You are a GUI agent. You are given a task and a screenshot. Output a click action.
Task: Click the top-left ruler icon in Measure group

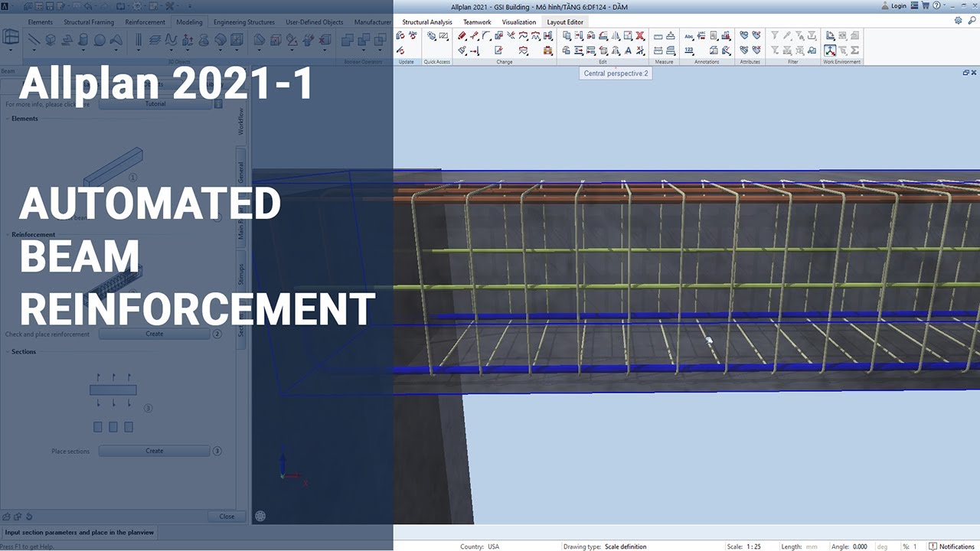pos(658,36)
